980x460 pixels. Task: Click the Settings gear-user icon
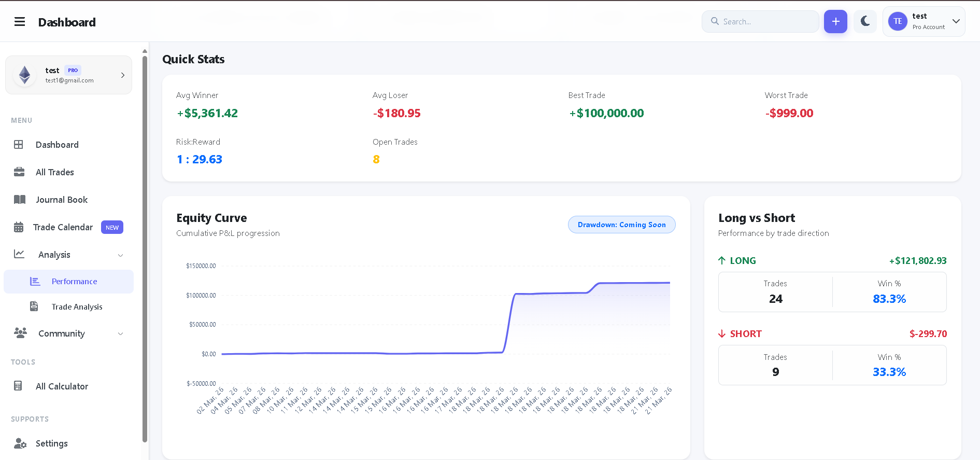coord(20,443)
